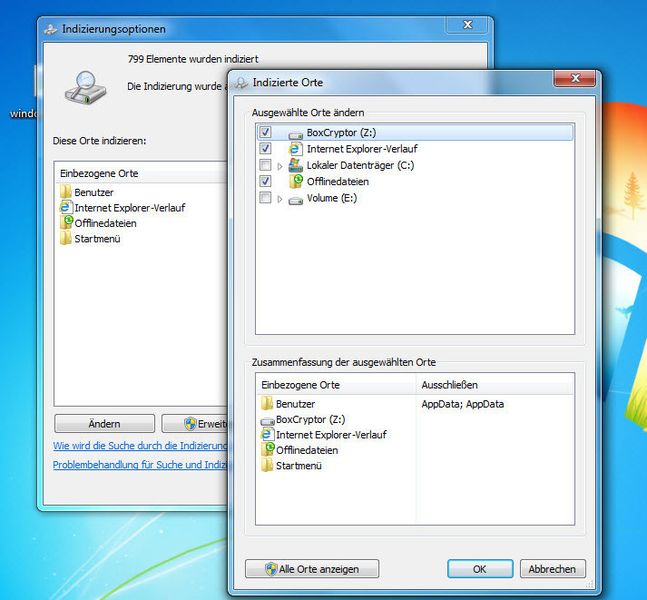This screenshot has width=647, height=600.
Task: Click the indexing drive magnifier icon
Action: pos(85,88)
